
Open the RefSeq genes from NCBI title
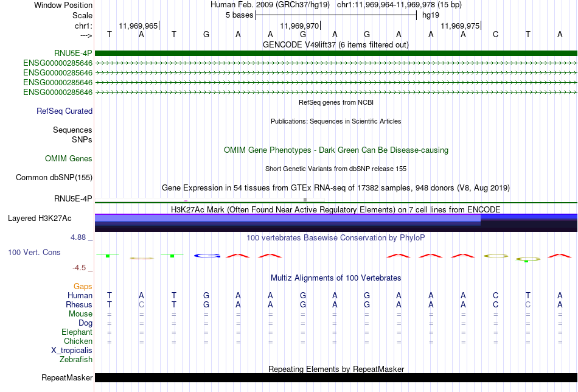(336, 102)
